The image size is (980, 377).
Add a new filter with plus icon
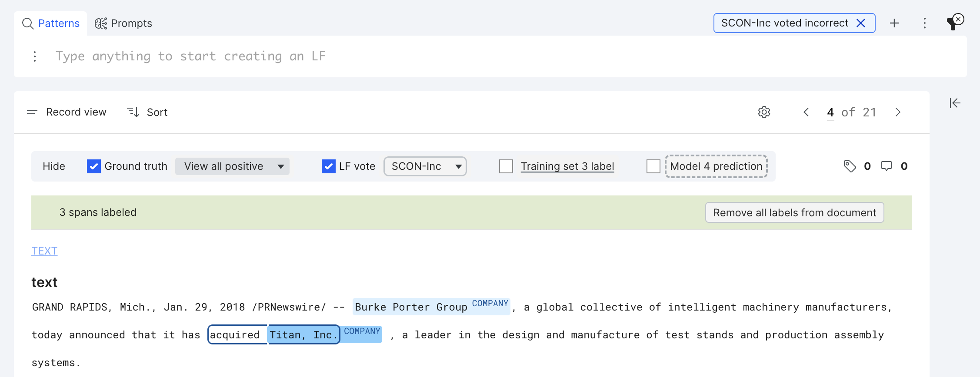point(894,23)
